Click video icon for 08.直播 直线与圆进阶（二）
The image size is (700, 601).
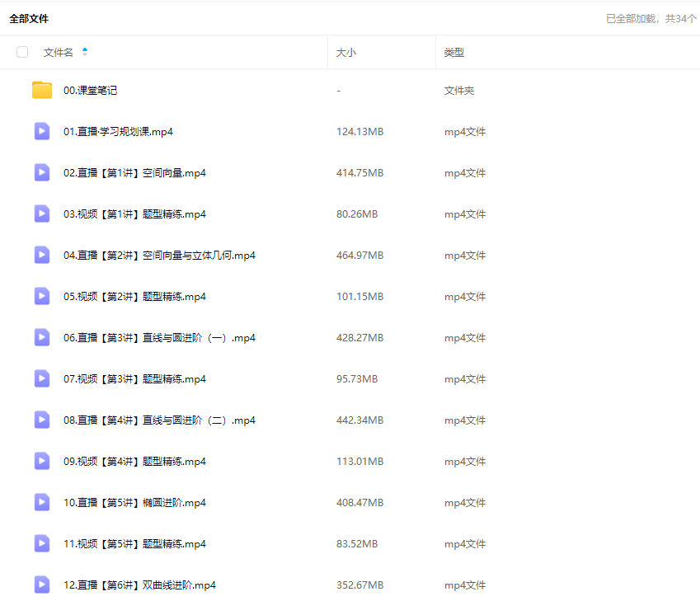[42, 420]
